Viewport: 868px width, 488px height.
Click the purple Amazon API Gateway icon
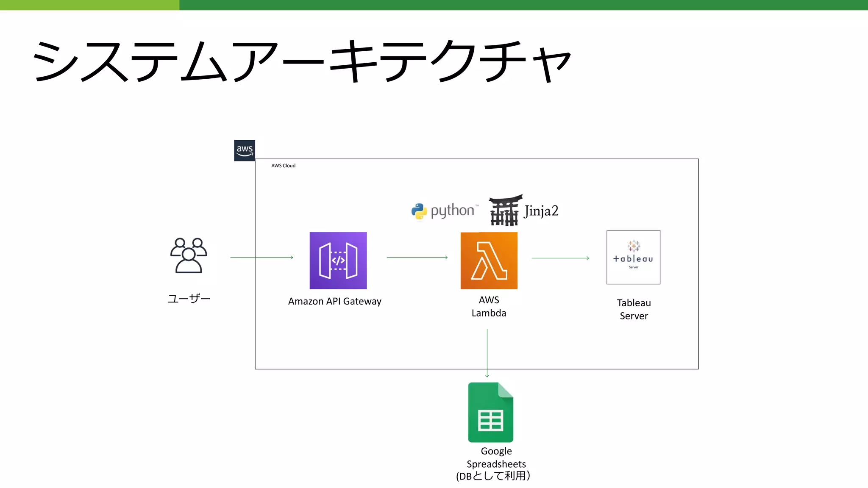338,261
